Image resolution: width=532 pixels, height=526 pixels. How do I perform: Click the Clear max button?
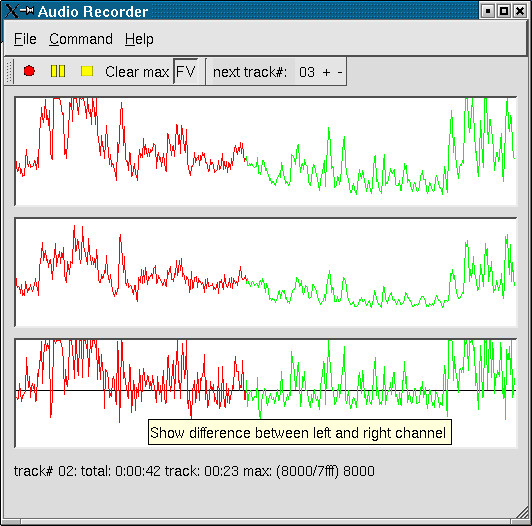pyautogui.click(x=137, y=72)
